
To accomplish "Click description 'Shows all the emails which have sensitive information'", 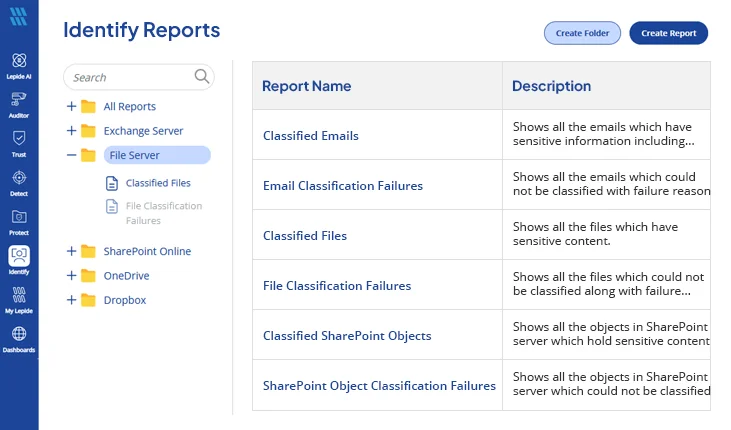I will pyautogui.click(x=604, y=134).
